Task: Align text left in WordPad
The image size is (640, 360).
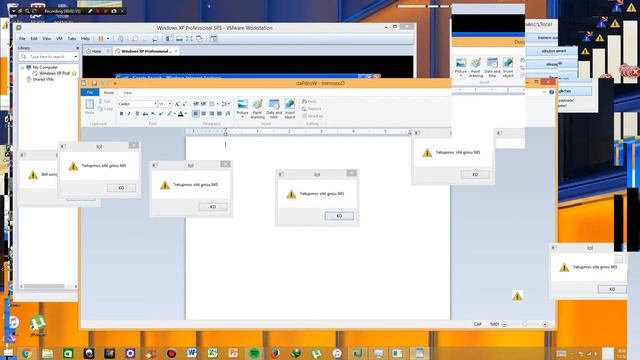Action: pos(196,113)
